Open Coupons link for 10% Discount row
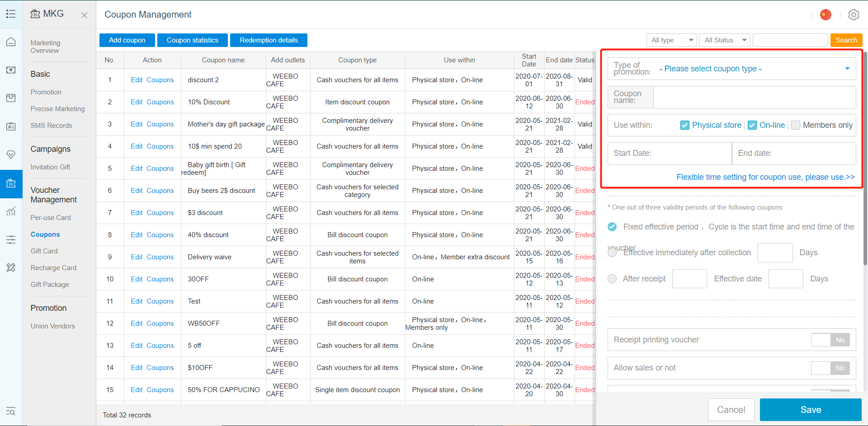The width and height of the screenshot is (868, 426). [160, 102]
